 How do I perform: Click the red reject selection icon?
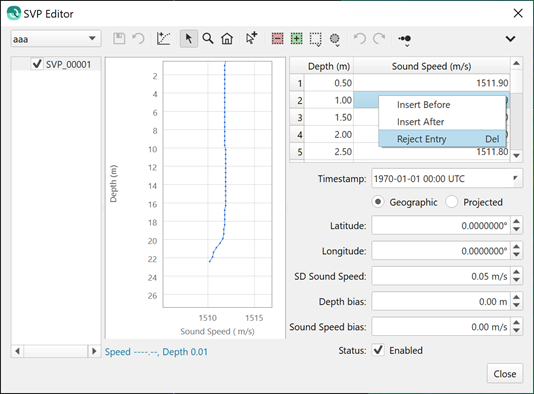tap(278, 39)
